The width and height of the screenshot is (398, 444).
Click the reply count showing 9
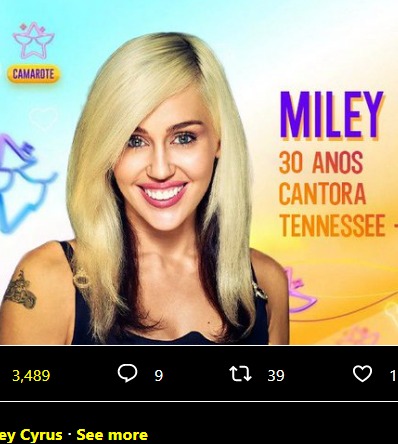click(x=159, y=376)
